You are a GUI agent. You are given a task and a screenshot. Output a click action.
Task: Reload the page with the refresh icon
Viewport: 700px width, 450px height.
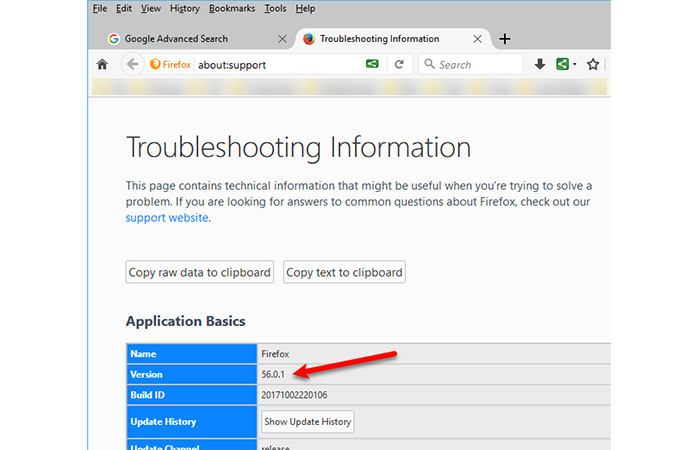pyautogui.click(x=399, y=64)
